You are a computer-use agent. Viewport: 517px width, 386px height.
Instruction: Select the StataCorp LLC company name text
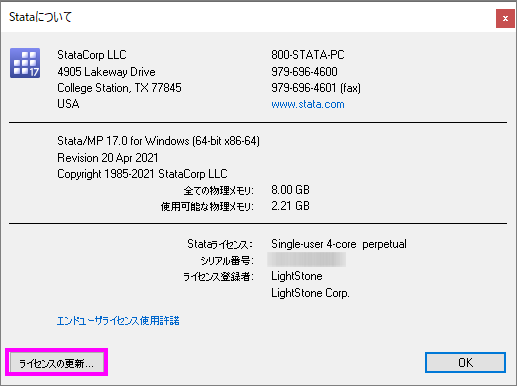92,55
